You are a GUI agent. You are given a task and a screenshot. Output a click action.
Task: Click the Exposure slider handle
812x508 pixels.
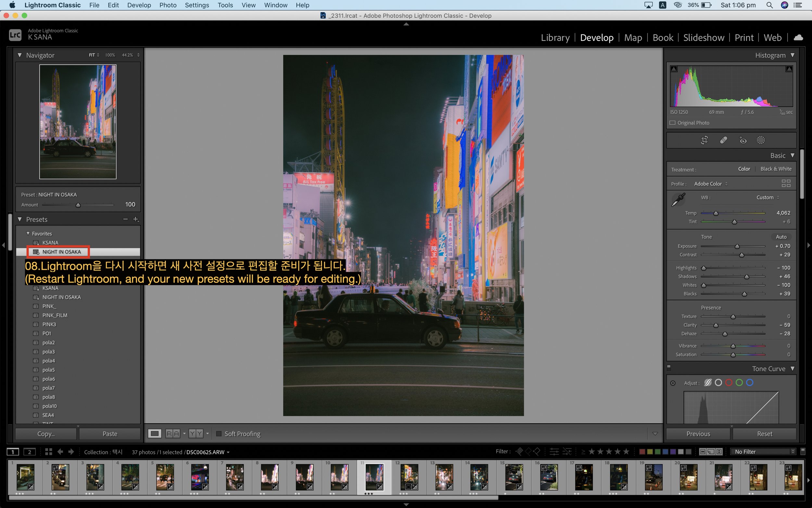click(x=737, y=246)
